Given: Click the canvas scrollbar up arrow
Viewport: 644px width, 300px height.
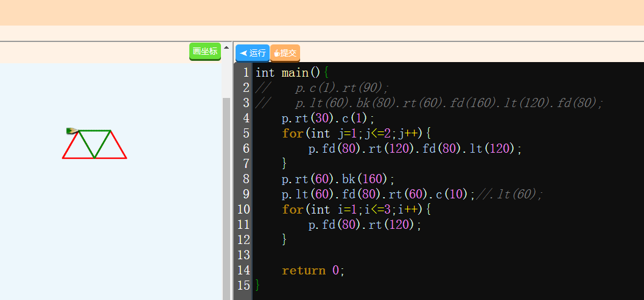Looking at the screenshot, I should click(x=226, y=47).
